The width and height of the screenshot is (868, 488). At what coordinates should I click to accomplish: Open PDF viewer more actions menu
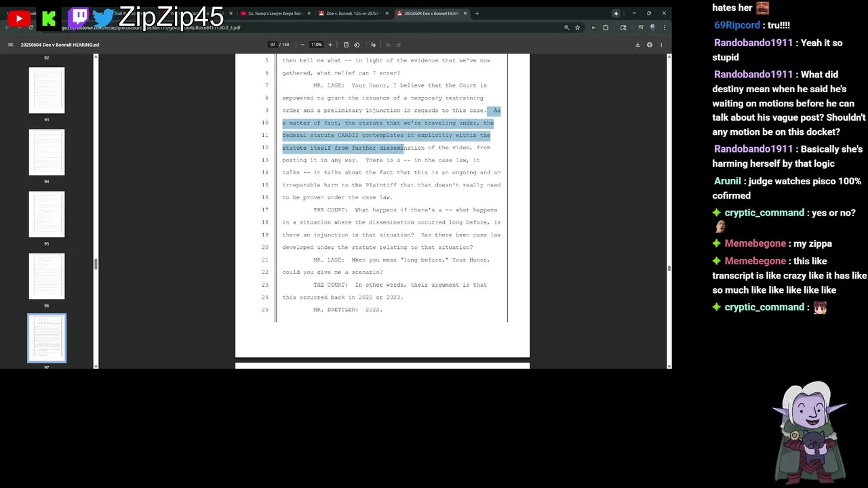point(661,45)
